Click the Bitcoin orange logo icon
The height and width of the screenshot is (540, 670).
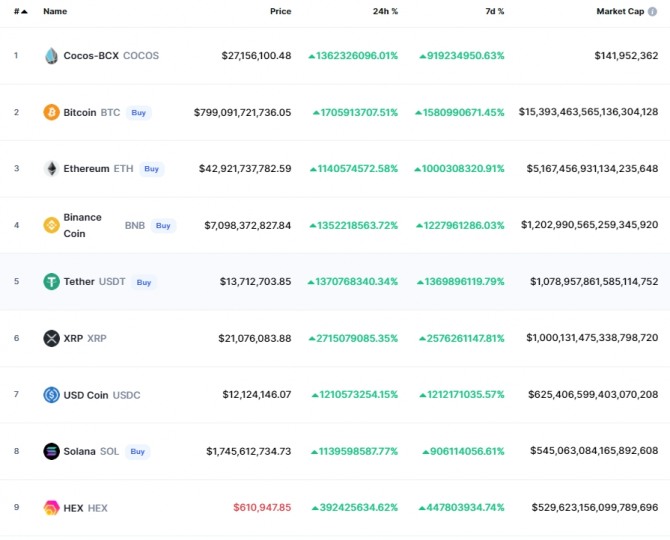51,112
